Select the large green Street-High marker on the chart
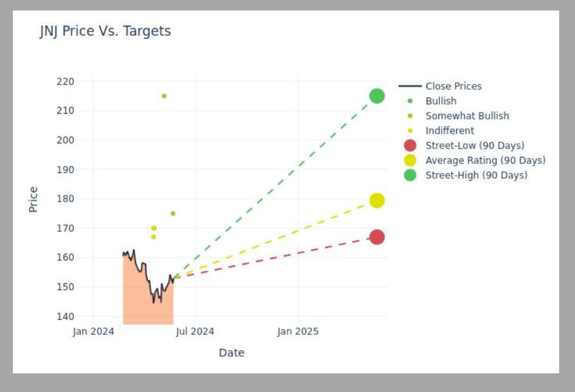Image resolution: width=575 pixels, height=392 pixels. pyautogui.click(x=377, y=96)
